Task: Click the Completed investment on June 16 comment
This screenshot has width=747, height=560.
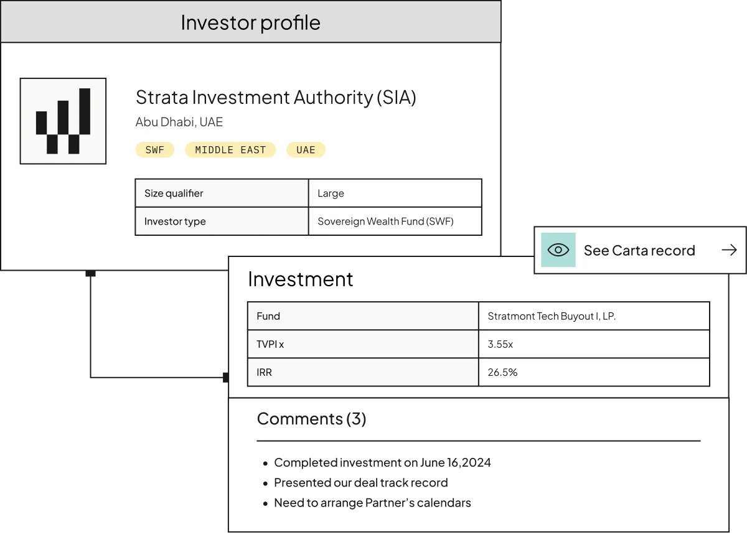Action: coord(382,462)
